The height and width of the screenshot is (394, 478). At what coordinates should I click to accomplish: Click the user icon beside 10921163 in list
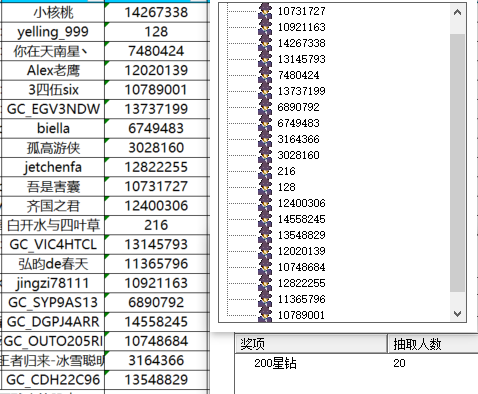(x=265, y=27)
